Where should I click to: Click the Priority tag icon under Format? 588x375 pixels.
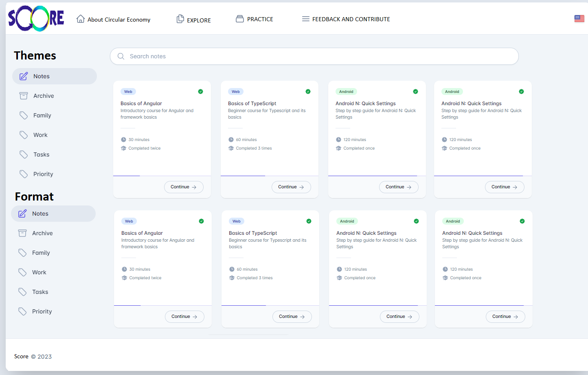pyautogui.click(x=22, y=311)
